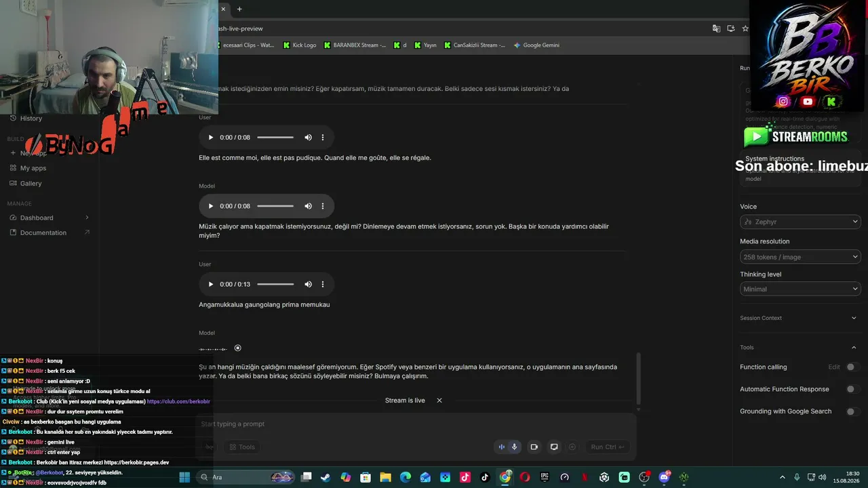The image size is (868, 488).
Task: Collapse the Tools section in settings panel
Action: click(854, 348)
